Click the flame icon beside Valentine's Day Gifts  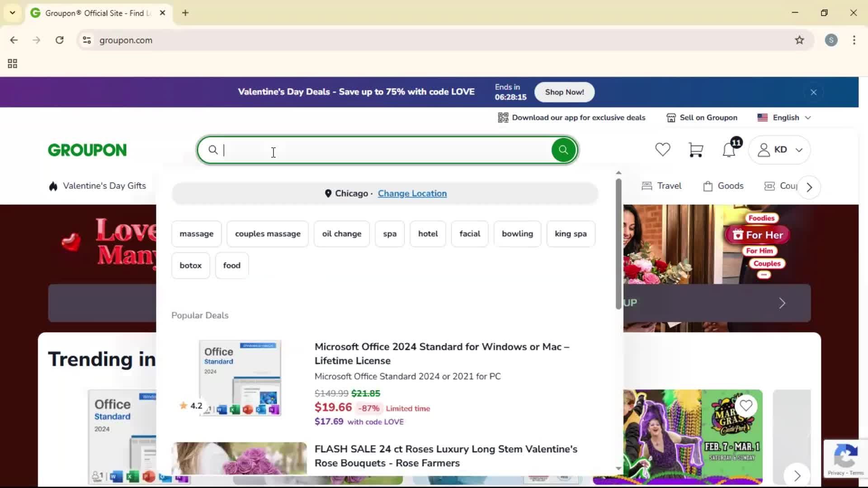52,185
